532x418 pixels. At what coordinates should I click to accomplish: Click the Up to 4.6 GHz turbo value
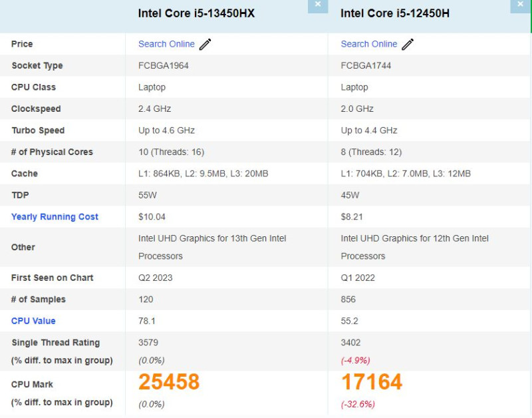166,130
